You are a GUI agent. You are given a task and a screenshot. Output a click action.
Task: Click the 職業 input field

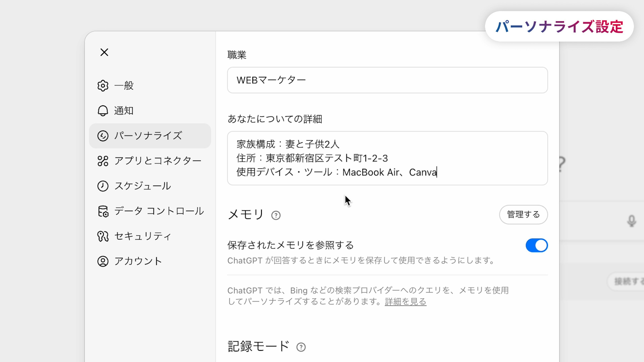(x=387, y=80)
